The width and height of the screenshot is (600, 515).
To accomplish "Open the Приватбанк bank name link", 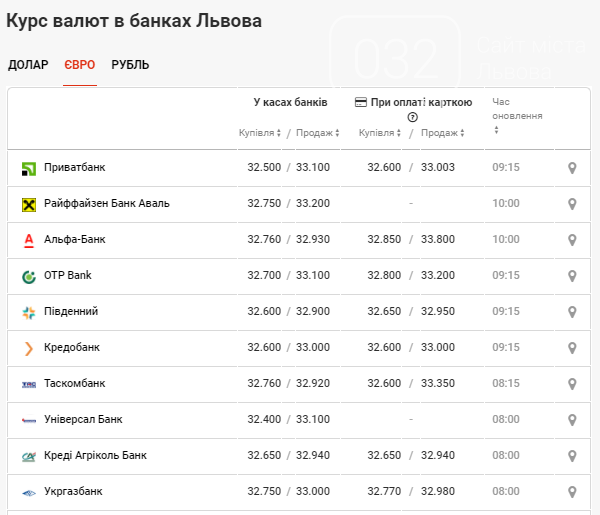I will click(75, 167).
